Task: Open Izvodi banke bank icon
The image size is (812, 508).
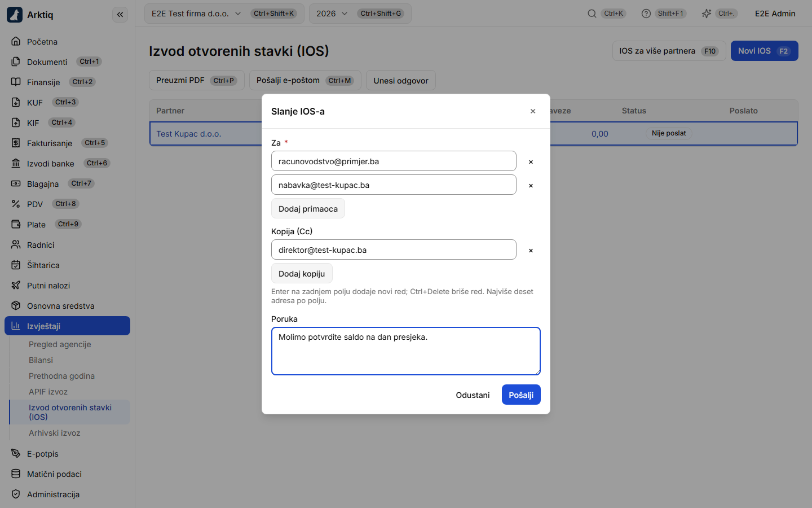Action: coord(16,164)
